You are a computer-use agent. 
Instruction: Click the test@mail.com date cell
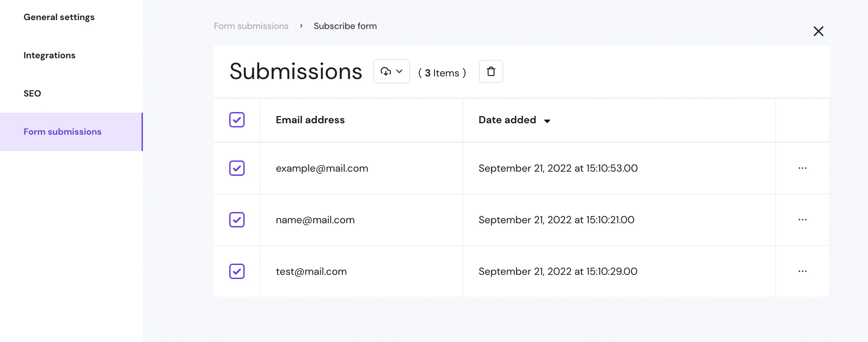point(558,271)
